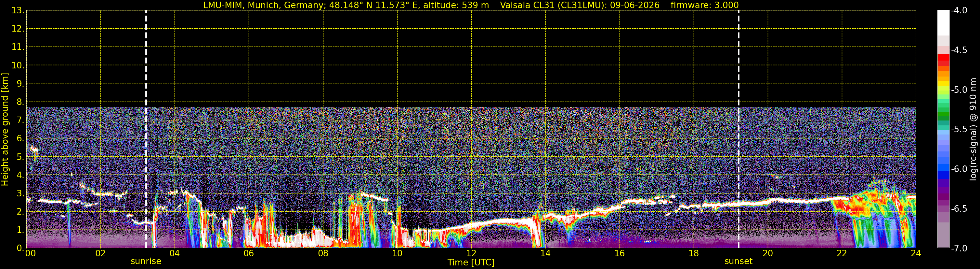Click the 8 km height tick label
The height and width of the screenshot is (269, 980).
click(20, 102)
